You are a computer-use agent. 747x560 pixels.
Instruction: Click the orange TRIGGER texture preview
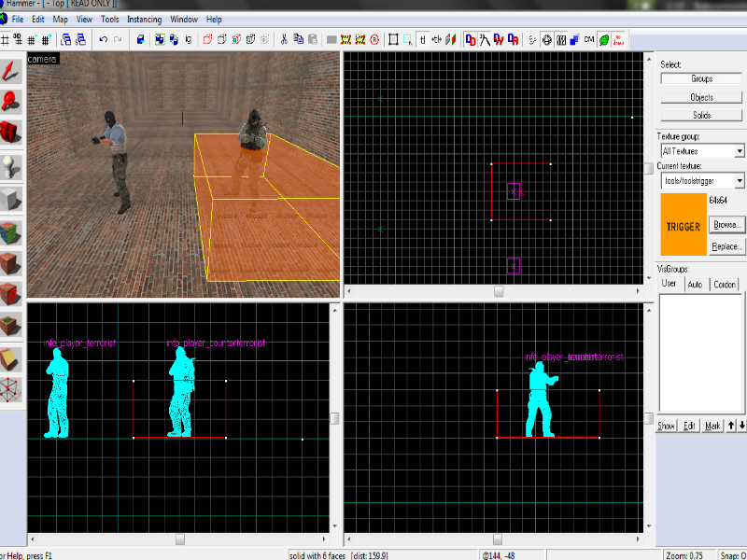coord(684,224)
